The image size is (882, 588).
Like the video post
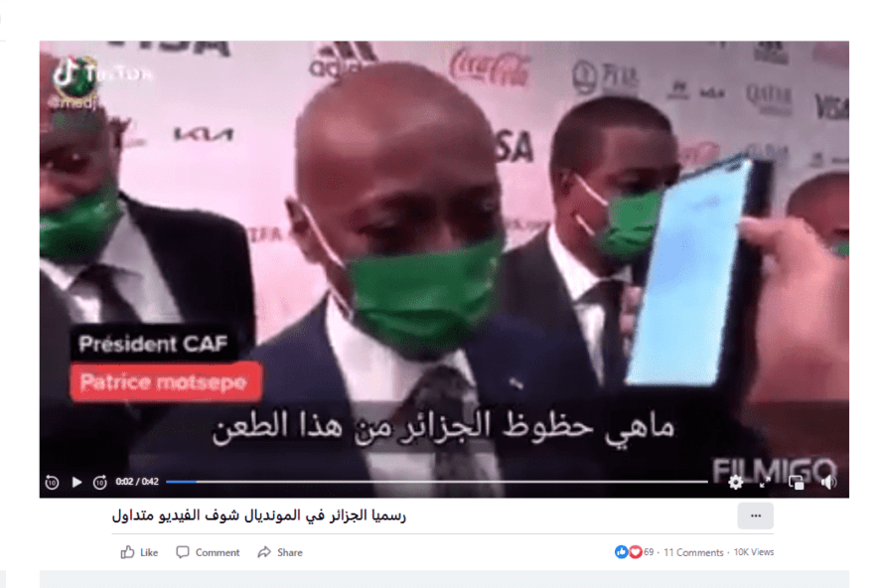tap(139, 552)
